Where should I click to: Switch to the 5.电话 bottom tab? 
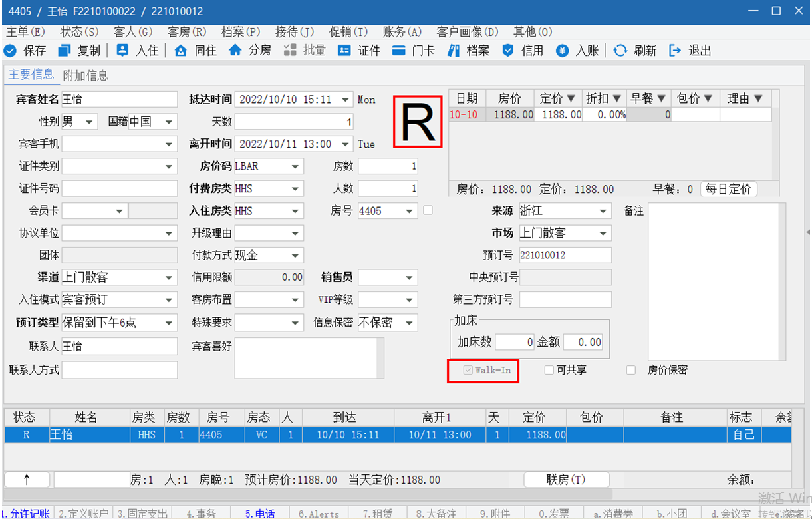pos(260,513)
